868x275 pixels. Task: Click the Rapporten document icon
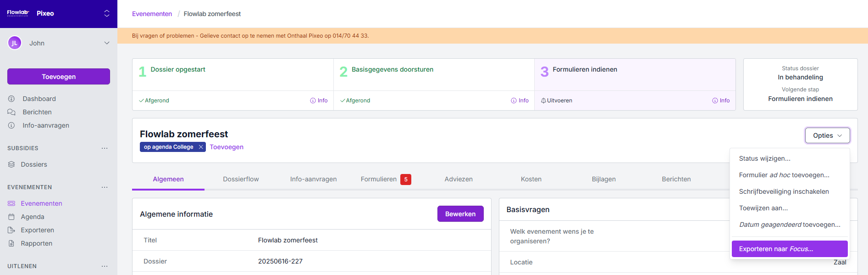(x=11, y=243)
